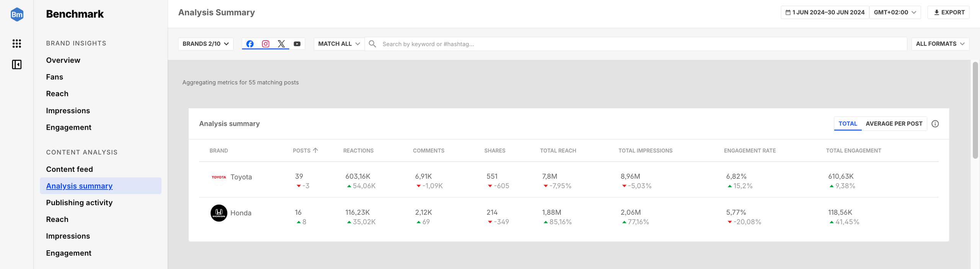Viewport: 980px width, 269px height.
Task: Click the search magnifier icon
Action: coord(372,44)
